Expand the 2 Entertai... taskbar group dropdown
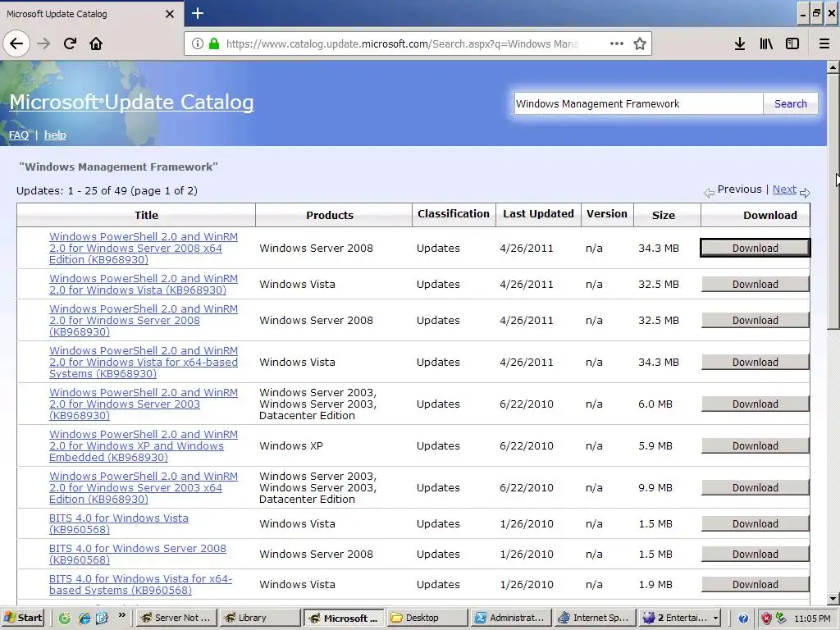 click(x=715, y=619)
